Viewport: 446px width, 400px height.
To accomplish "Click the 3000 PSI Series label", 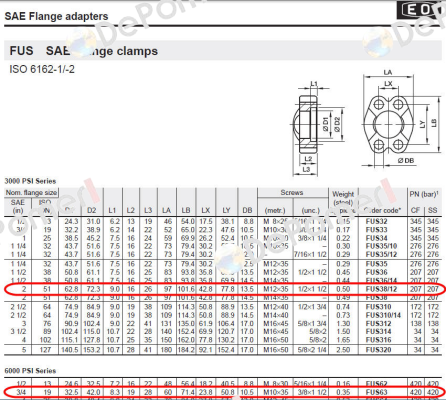I will pyautogui.click(x=30, y=181).
